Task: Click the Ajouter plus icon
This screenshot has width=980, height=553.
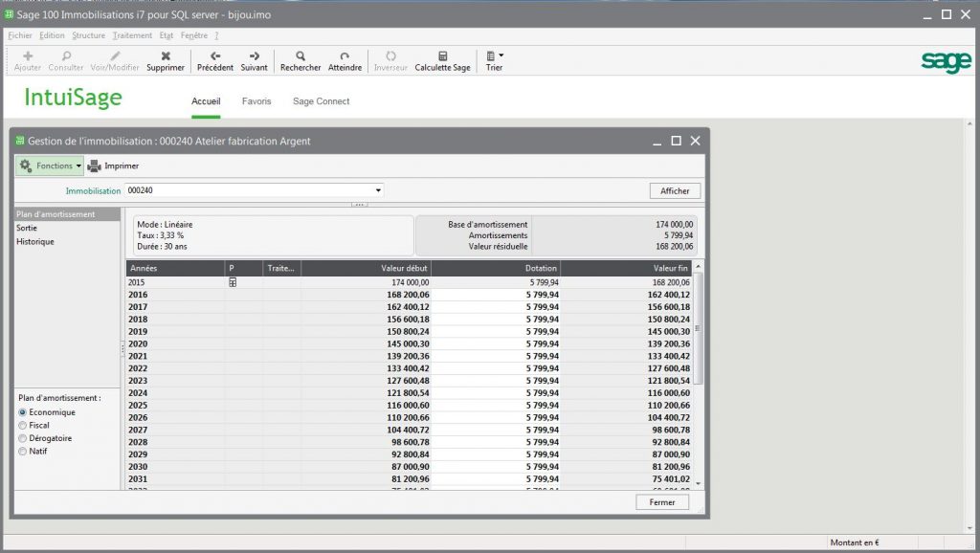Action: (28, 56)
